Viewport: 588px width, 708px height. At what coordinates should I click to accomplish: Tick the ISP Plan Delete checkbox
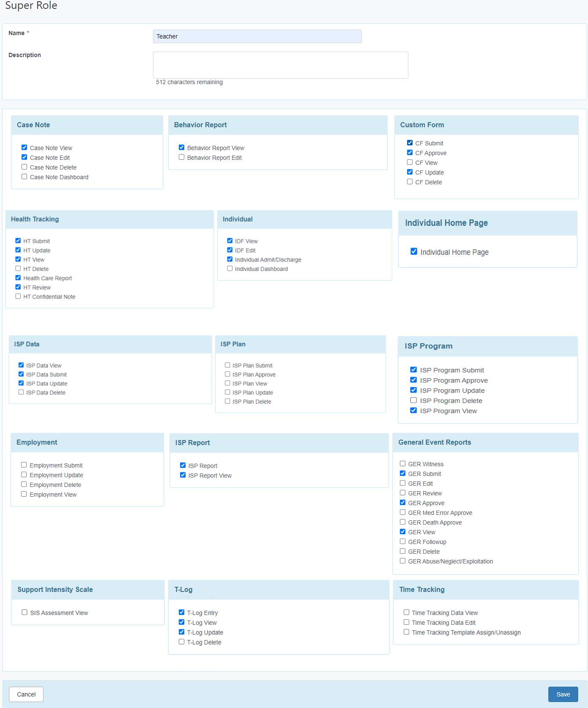[227, 401]
